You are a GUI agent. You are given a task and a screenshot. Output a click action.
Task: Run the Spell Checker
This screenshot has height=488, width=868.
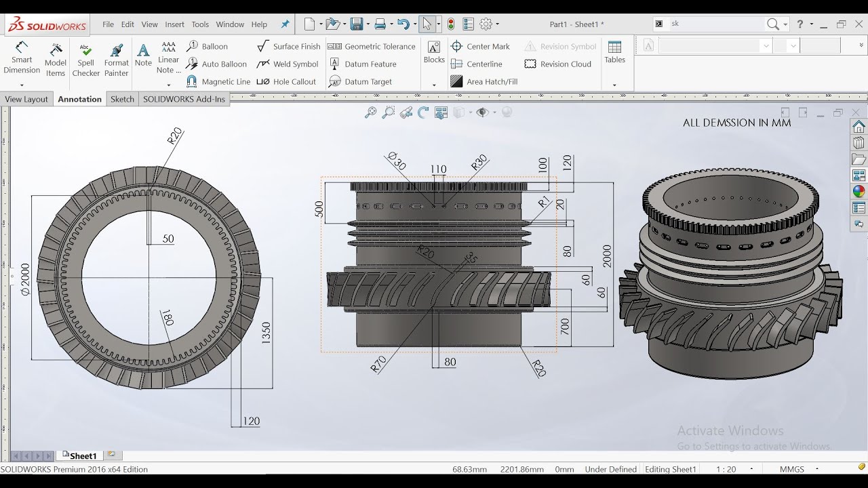pos(86,60)
